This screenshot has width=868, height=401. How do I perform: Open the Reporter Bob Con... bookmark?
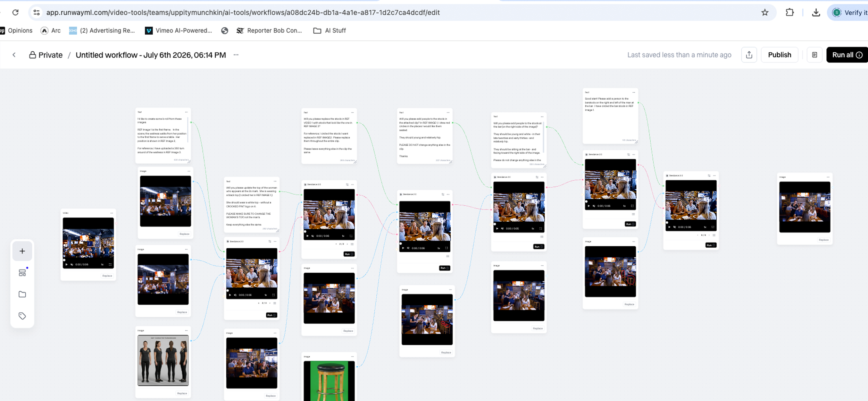click(x=269, y=31)
